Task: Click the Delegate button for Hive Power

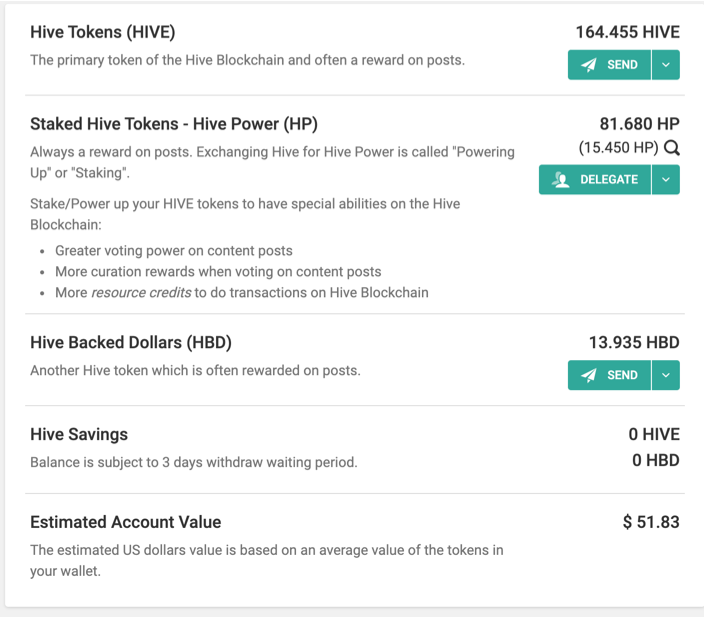Action: [x=595, y=180]
